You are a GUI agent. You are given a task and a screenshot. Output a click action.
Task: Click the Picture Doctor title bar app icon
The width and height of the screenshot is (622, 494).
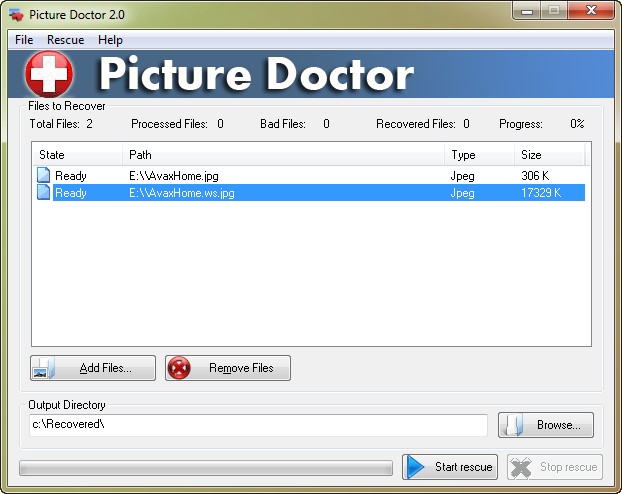pyautogui.click(x=17, y=15)
